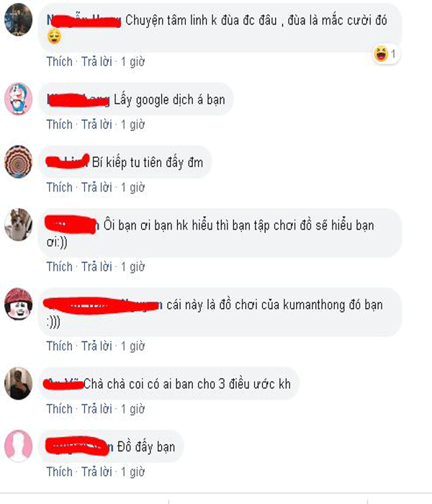Like the '3 điều ước' comment

point(60,409)
